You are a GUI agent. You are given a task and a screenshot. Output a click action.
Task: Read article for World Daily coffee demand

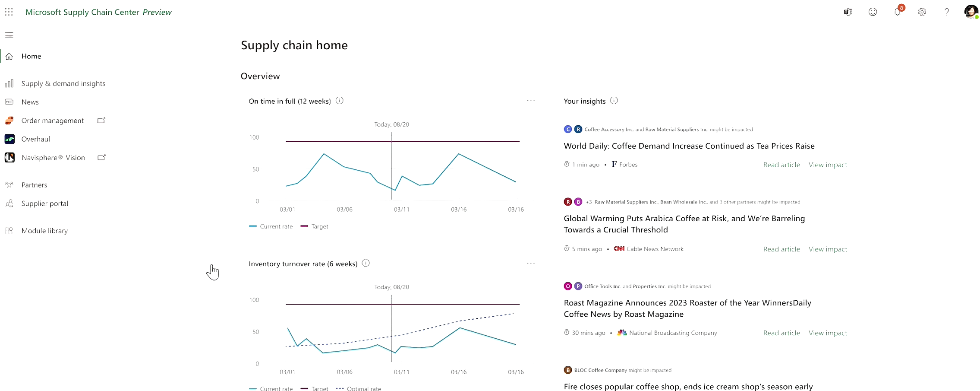pos(781,165)
